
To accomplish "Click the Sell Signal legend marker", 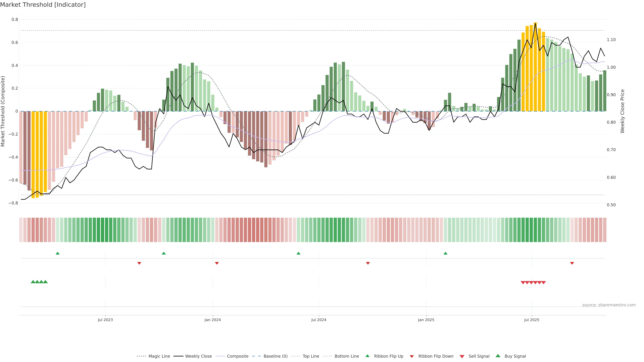I will 462,356.
